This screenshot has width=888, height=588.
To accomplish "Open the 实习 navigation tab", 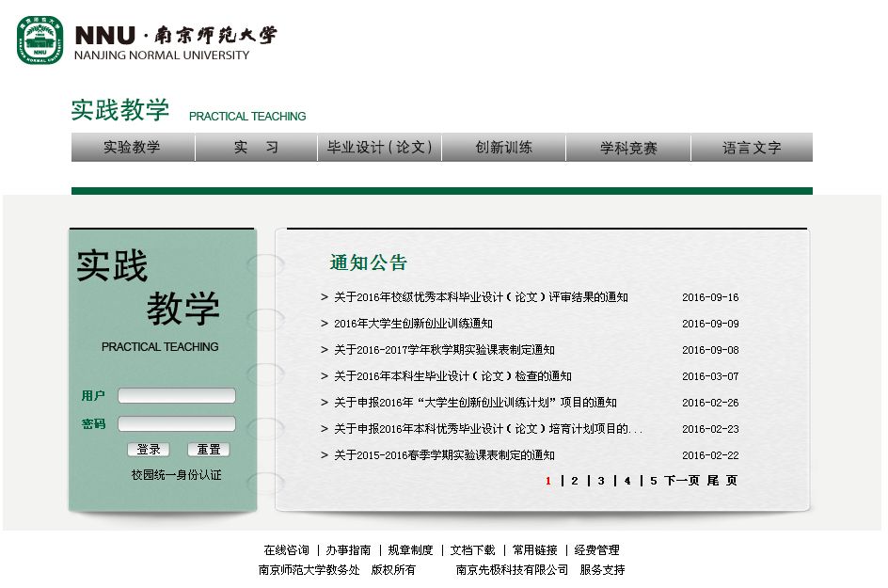I will (x=257, y=148).
